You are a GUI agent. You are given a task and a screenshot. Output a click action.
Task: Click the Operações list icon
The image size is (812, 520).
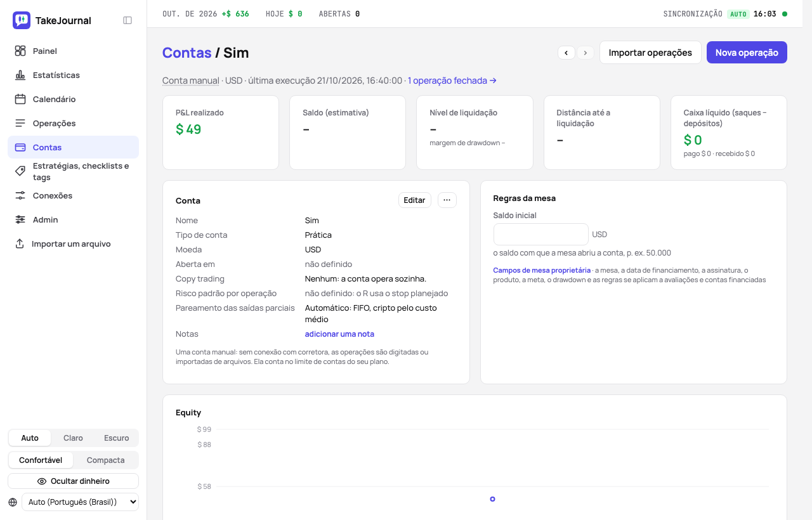pyautogui.click(x=20, y=123)
